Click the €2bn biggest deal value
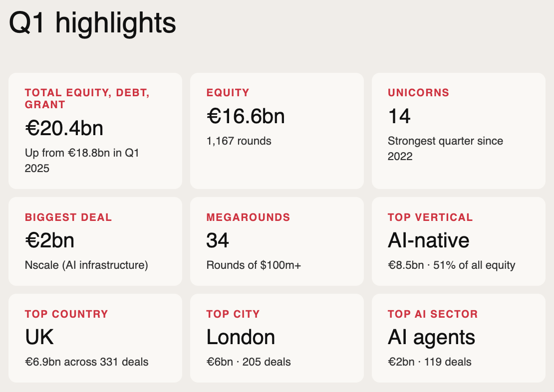The width and height of the screenshot is (554, 392). pyautogui.click(x=49, y=241)
